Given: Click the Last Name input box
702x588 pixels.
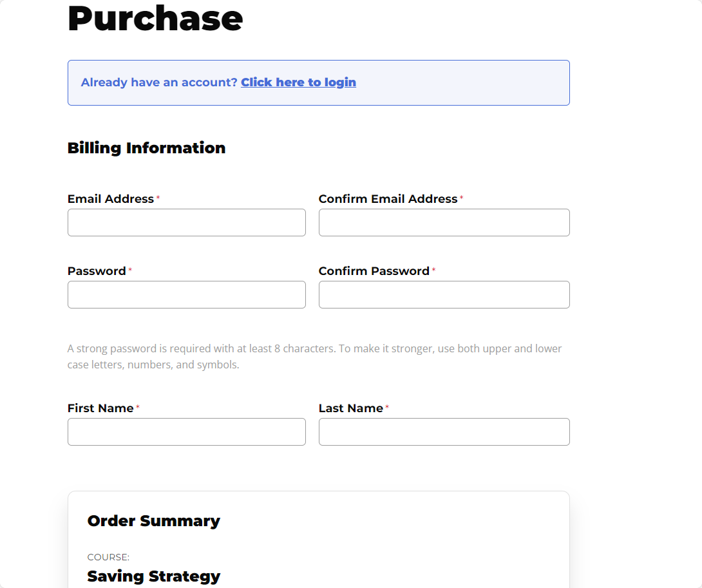Looking at the screenshot, I should pos(444,432).
